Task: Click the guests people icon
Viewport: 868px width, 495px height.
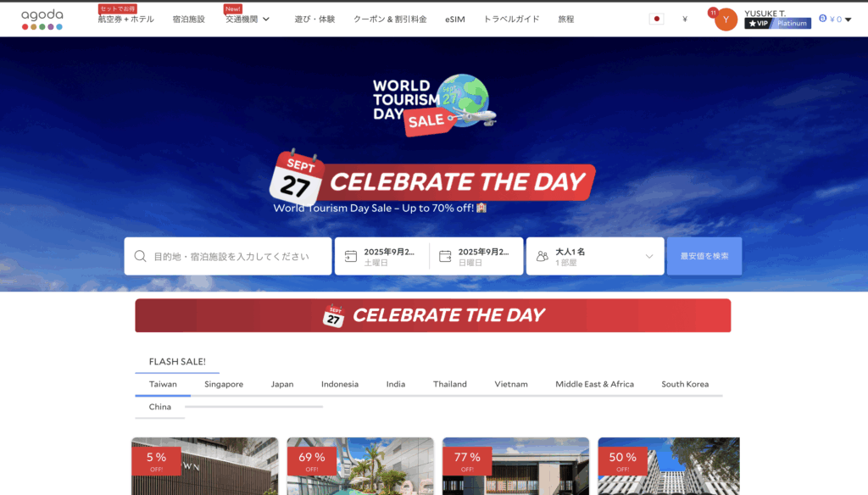Action: [542, 256]
